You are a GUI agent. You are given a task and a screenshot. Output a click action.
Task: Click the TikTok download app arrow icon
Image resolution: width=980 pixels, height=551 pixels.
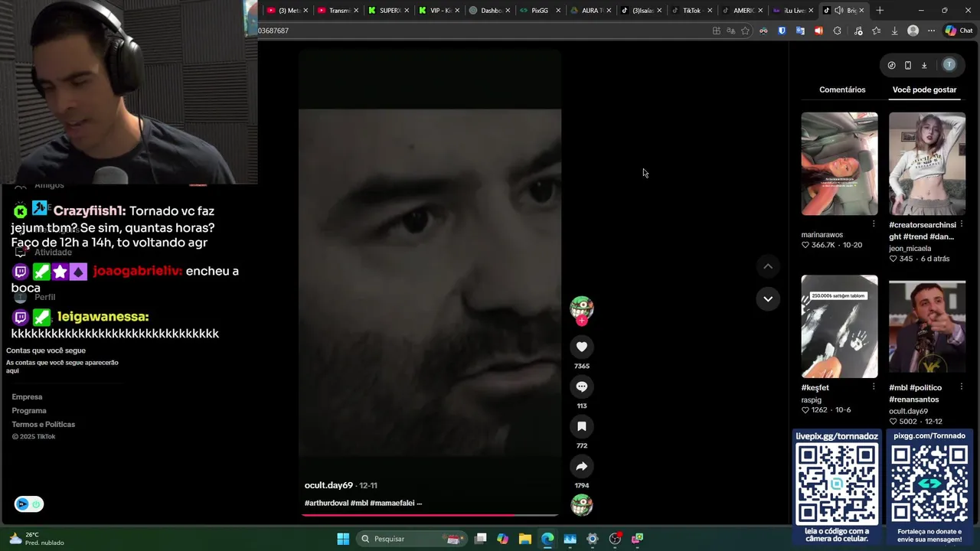(924, 65)
